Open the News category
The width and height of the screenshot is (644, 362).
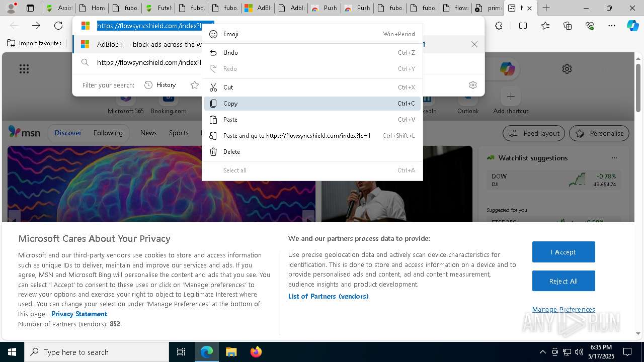click(x=148, y=133)
